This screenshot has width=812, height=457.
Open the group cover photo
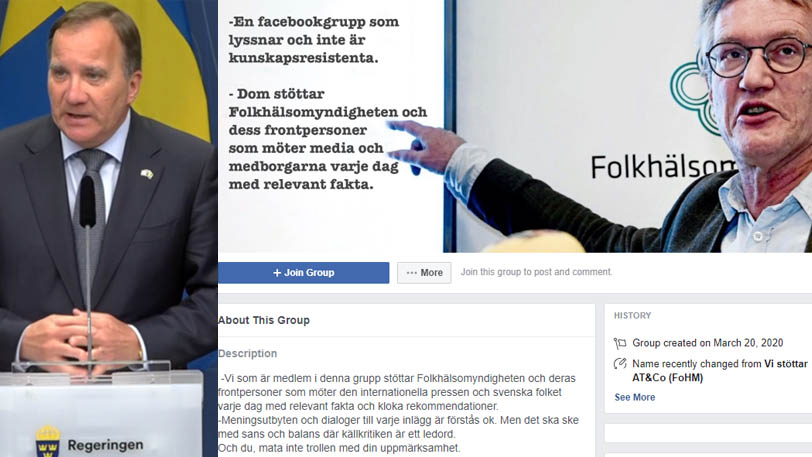(515, 126)
